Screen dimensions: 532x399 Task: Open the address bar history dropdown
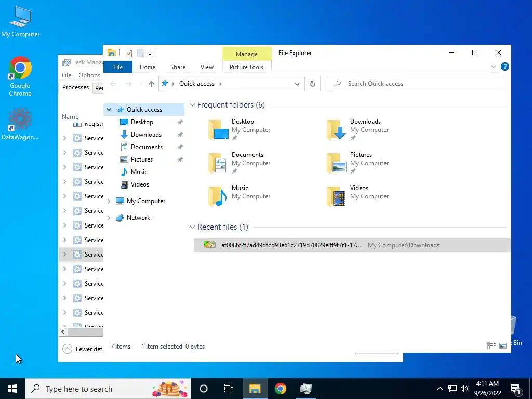297,84
